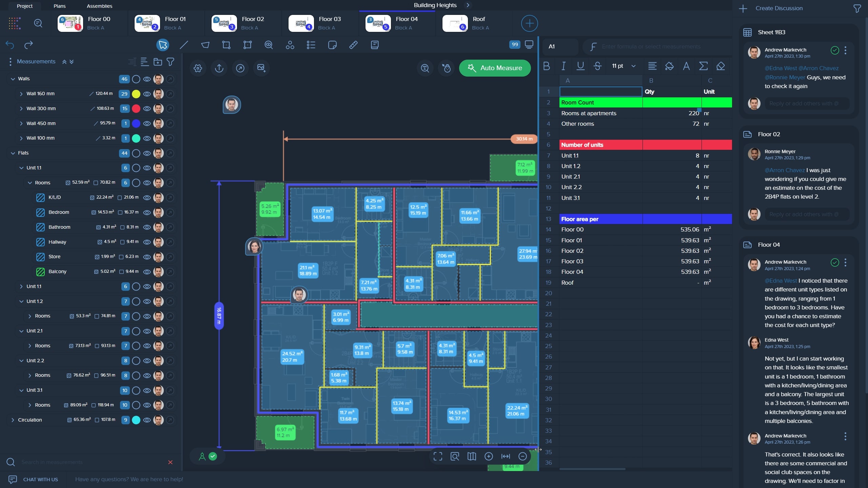Expand the Wall 160 mm group
The height and width of the screenshot is (488, 868).
coord(21,94)
